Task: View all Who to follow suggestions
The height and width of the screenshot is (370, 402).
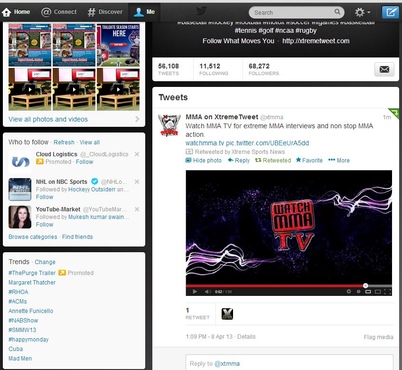Action: [90, 142]
